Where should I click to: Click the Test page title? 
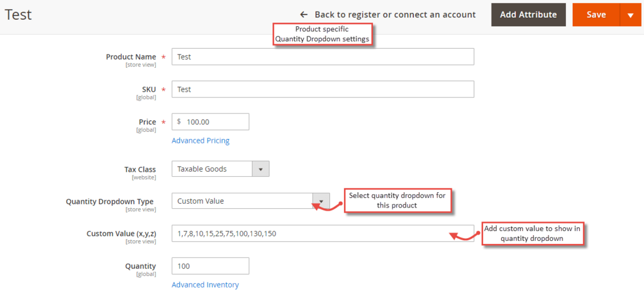click(x=18, y=15)
